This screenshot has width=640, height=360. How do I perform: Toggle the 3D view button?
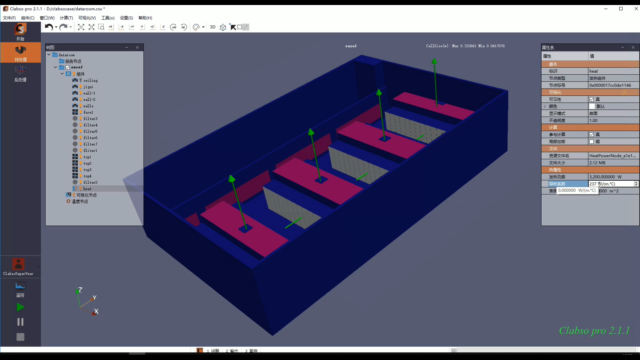(x=213, y=27)
